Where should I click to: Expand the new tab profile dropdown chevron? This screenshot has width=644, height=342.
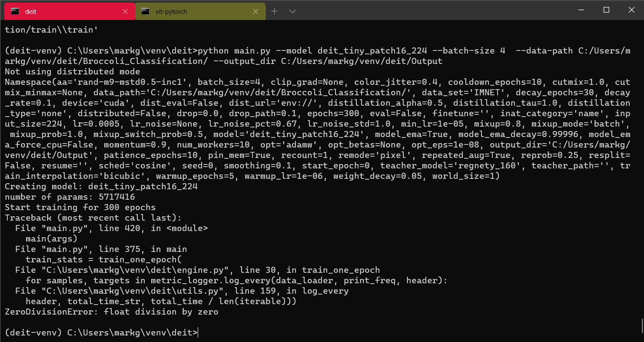(x=292, y=12)
